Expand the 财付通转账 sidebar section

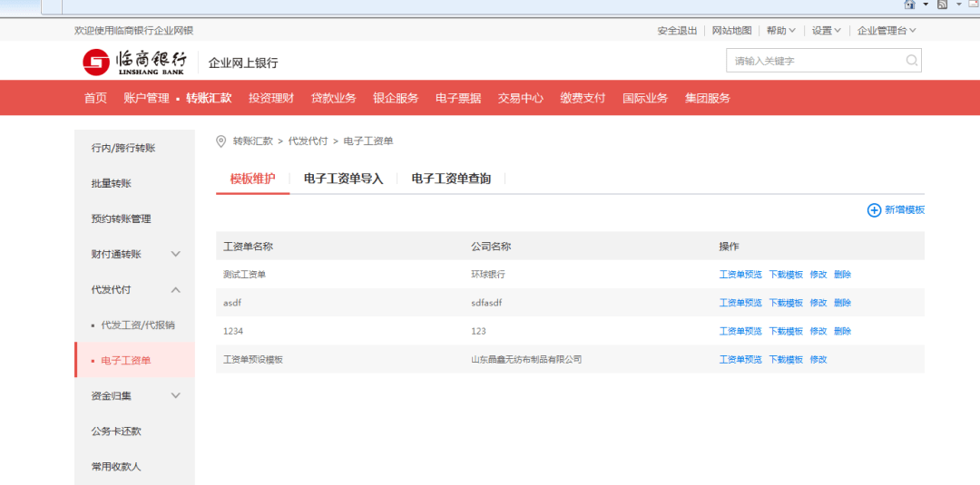[176, 254]
